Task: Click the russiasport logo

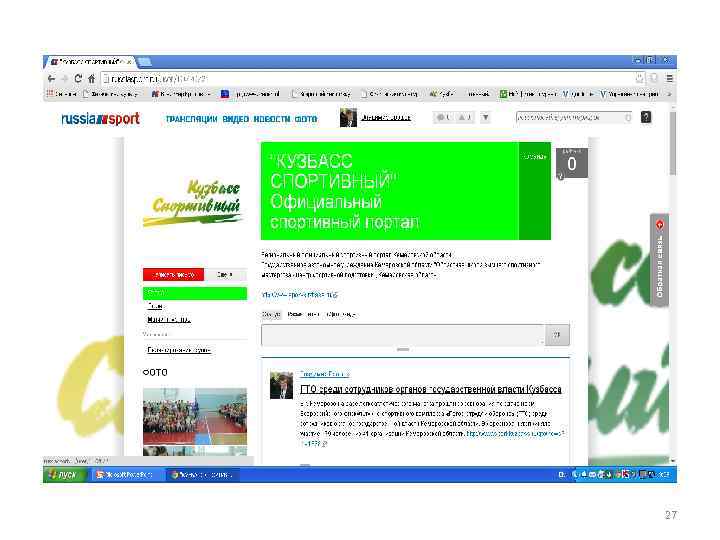Action: (x=101, y=119)
